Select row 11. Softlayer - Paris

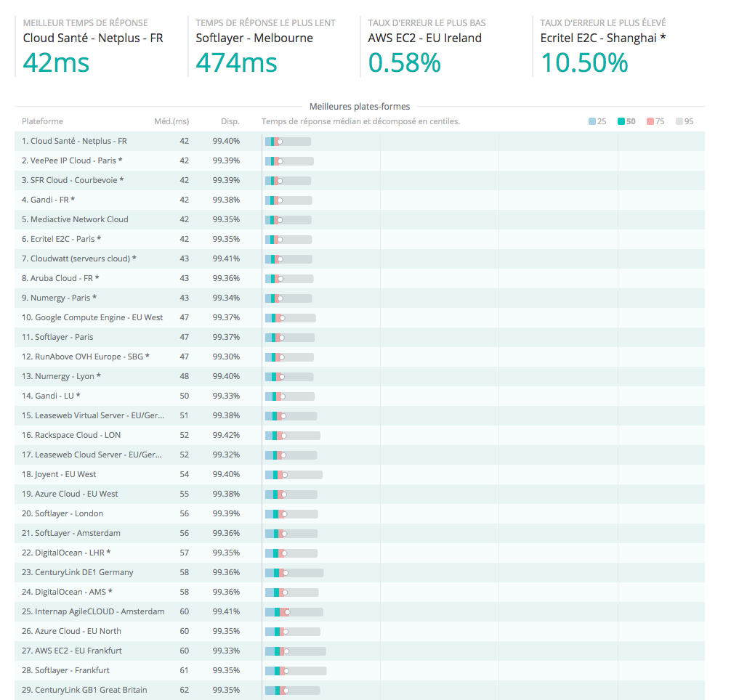(360, 337)
